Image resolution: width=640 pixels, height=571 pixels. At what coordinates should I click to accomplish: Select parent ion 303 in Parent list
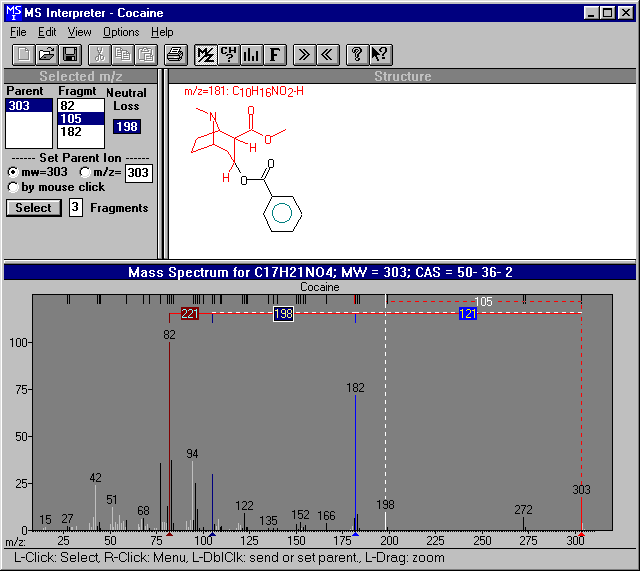click(x=29, y=106)
